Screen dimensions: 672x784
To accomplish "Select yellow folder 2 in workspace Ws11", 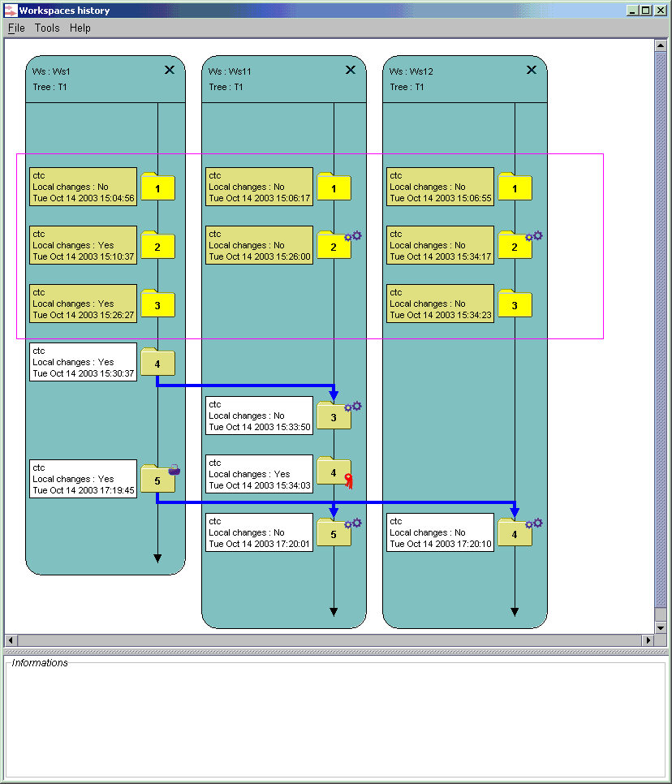I will [334, 245].
